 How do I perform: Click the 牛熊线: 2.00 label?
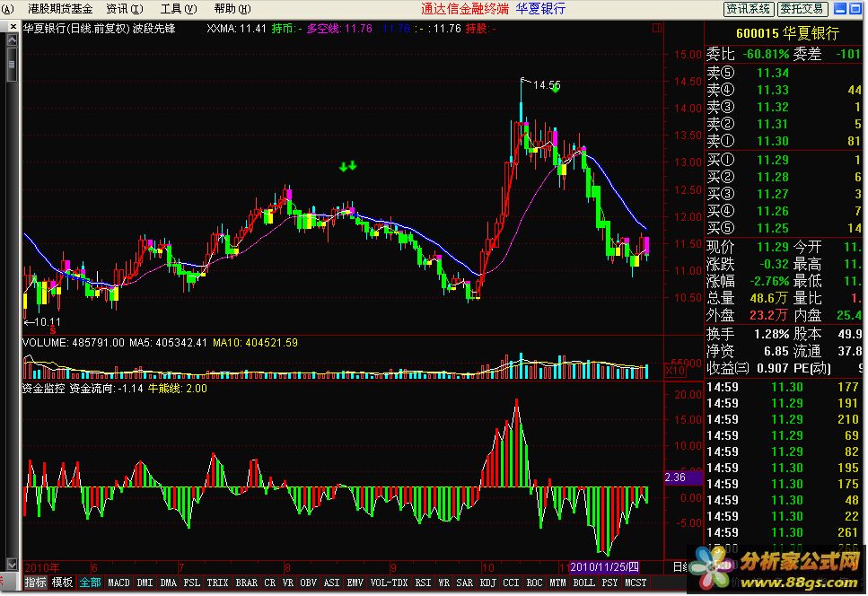[178, 389]
